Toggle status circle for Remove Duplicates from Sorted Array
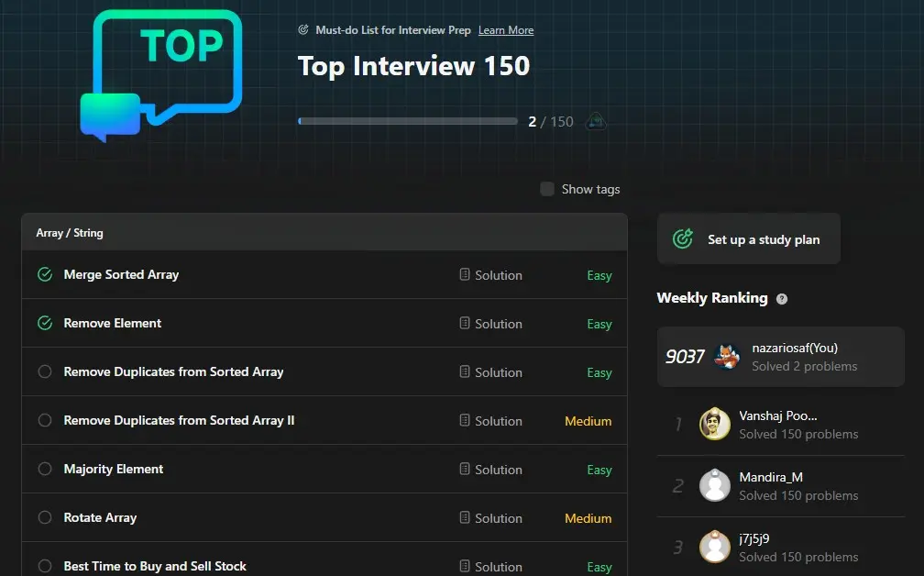The image size is (924, 576). point(45,371)
